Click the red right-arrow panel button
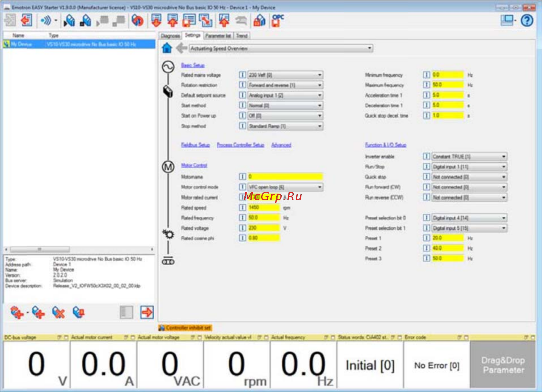This screenshot has width=542, height=392. tap(147, 312)
